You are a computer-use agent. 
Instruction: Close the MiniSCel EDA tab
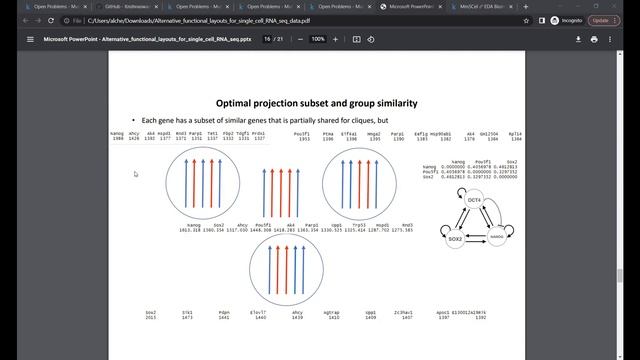point(511,7)
